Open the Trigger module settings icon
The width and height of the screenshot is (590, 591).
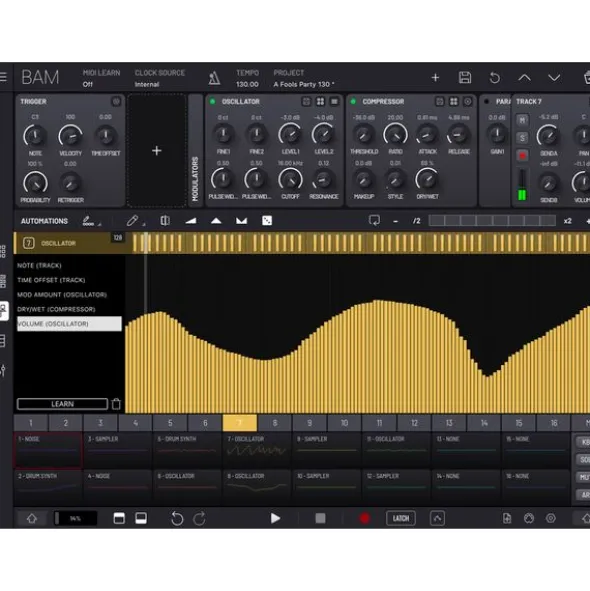click(116, 101)
